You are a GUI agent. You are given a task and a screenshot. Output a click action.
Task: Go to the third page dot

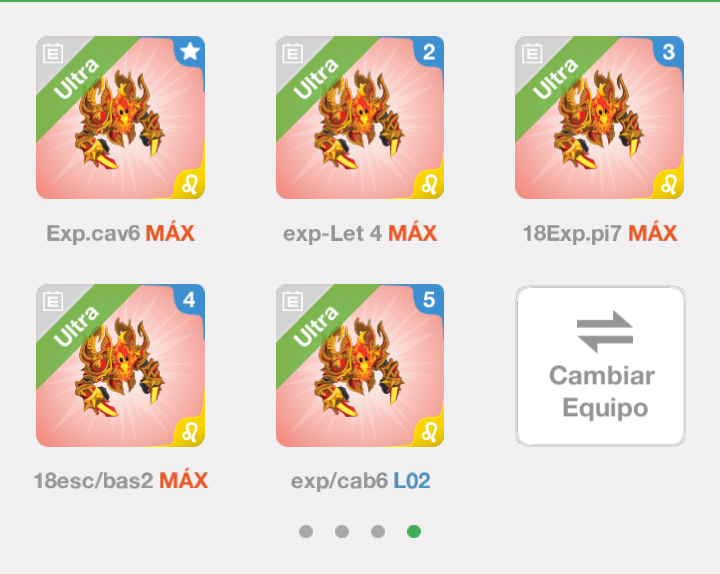click(378, 531)
